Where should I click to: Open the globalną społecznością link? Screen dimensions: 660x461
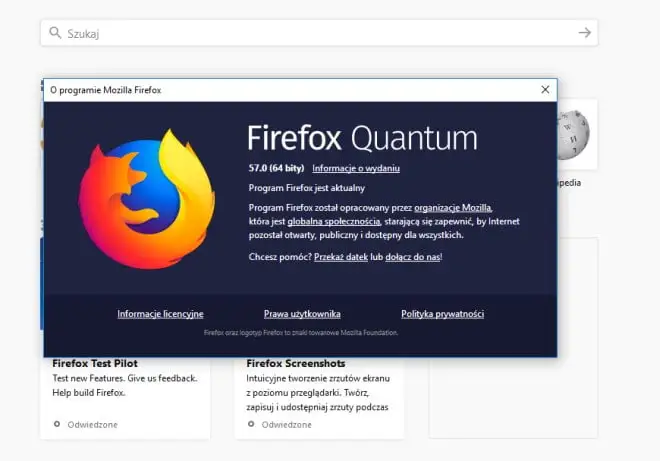pyautogui.click(x=334, y=221)
